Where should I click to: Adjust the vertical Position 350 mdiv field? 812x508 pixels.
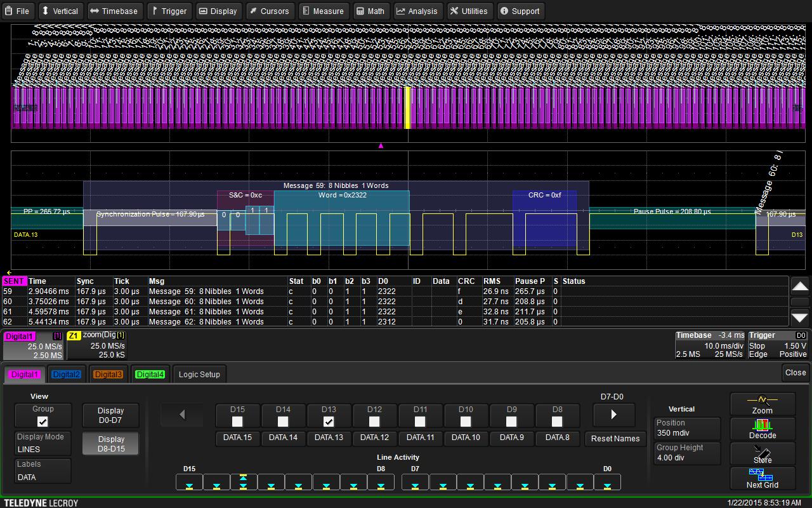tap(687, 428)
